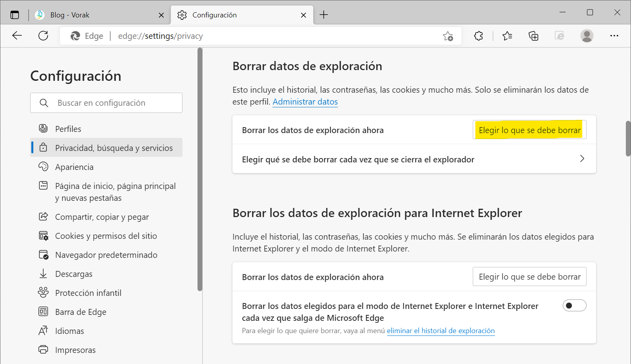Image resolution: width=631 pixels, height=364 pixels.
Task: Open the Perfiles settings section
Action: [x=106, y=129]
